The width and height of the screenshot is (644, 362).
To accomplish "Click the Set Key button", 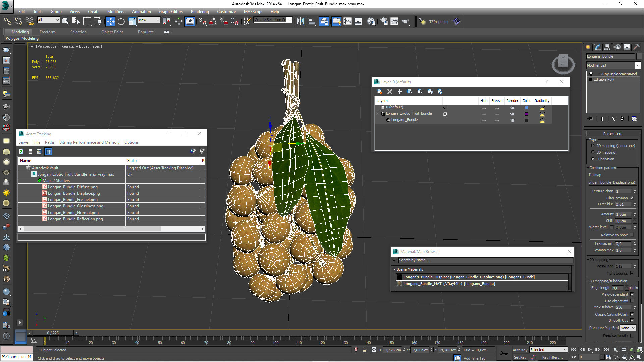I will pos(520,357).
